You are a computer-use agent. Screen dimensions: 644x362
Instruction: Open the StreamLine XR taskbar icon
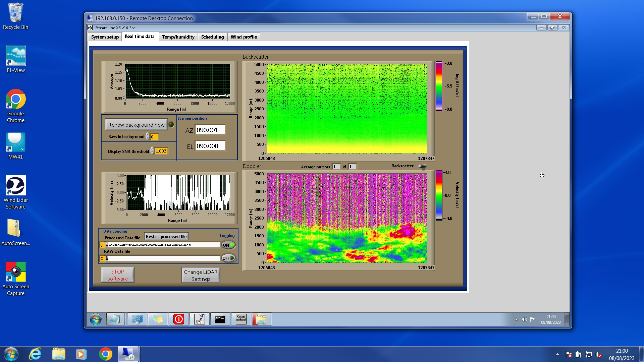200,319
